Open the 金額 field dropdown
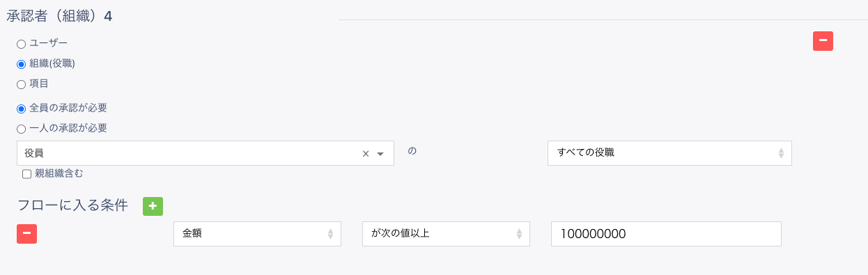The height and width of the screenshot is (275, 868). pos(257,234)
